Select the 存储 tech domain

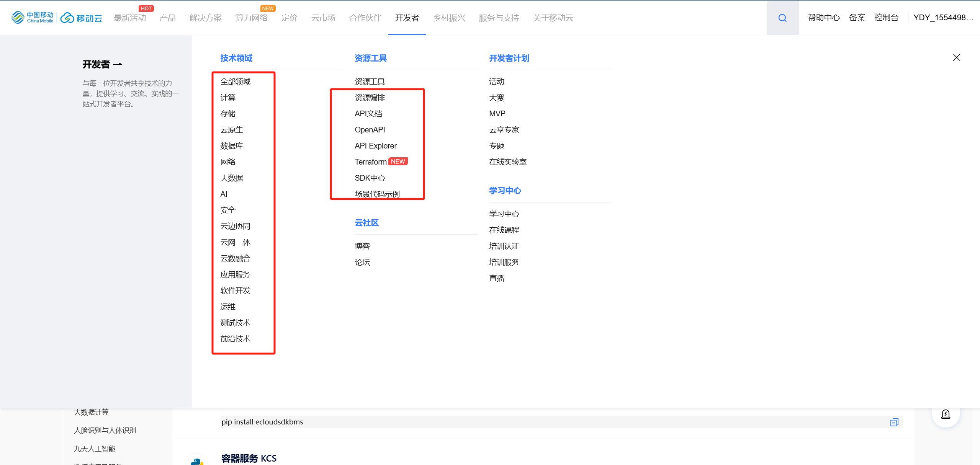(x=228, y=114)
